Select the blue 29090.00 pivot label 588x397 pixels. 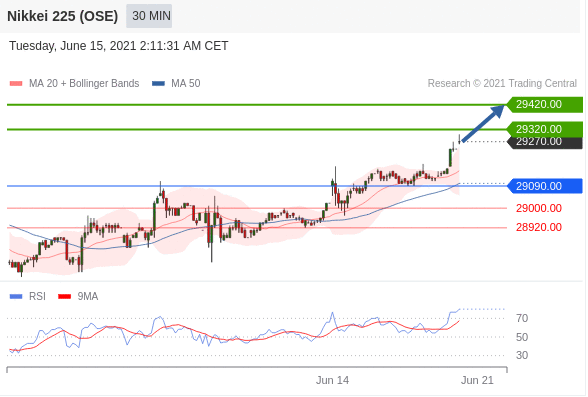click(545, 186)
